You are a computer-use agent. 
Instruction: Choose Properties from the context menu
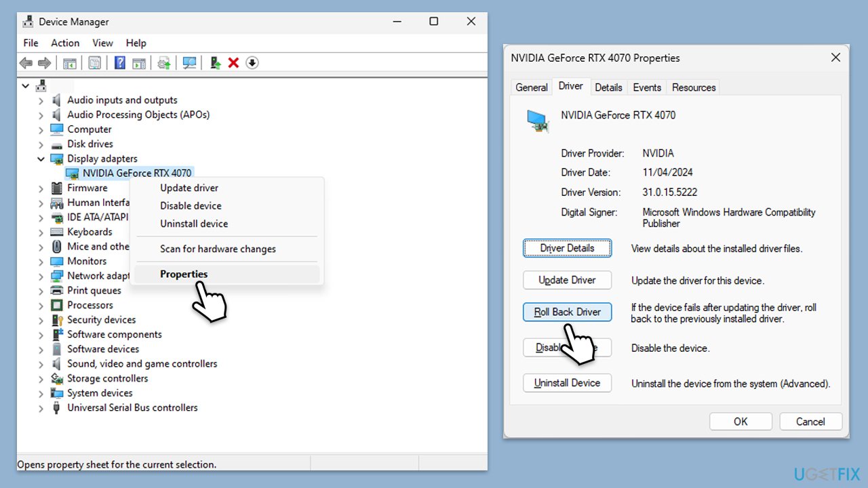[x=227, y=274]
